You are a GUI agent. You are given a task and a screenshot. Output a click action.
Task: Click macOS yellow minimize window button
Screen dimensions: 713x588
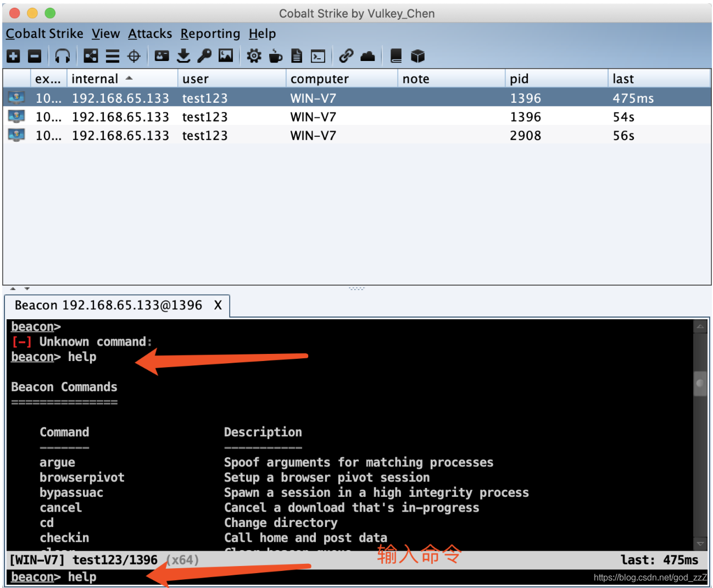32,13
